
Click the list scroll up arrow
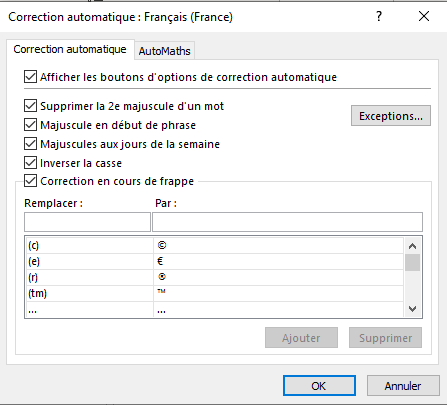pyautogui.click(x=412, y=246)
